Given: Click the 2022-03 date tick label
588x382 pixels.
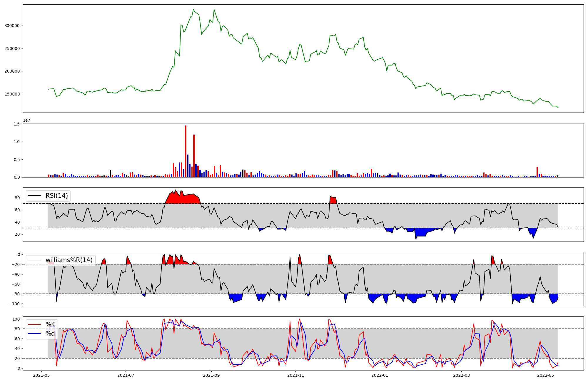Looking at the screenshot, I should point(461,375).
